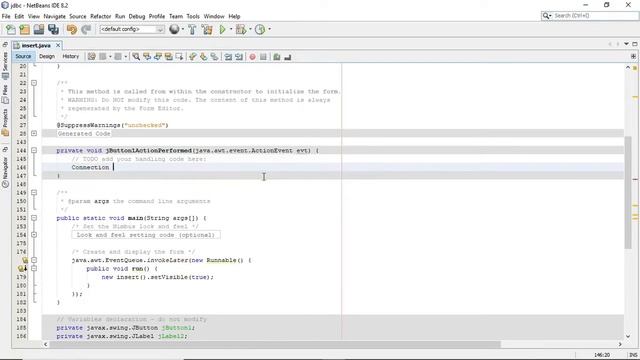
Task: Click the Clean and Build icon
Action: (207, 29)
